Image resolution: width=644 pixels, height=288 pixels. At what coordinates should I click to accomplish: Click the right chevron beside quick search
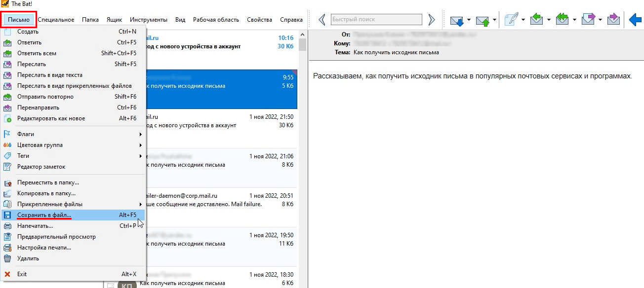(x=432, y=20)
